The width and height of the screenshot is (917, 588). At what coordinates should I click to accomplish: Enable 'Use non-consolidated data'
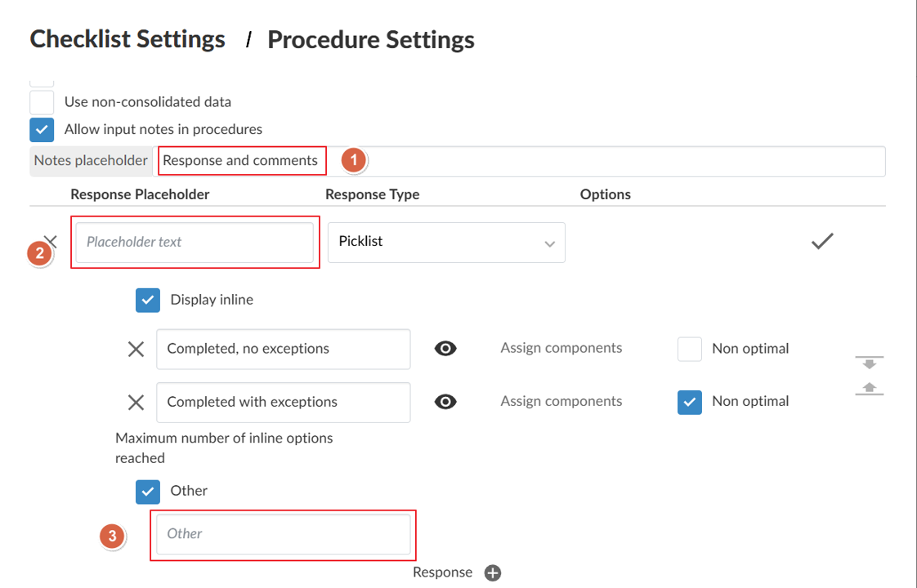pyautogui.click(x=41, y=101)
